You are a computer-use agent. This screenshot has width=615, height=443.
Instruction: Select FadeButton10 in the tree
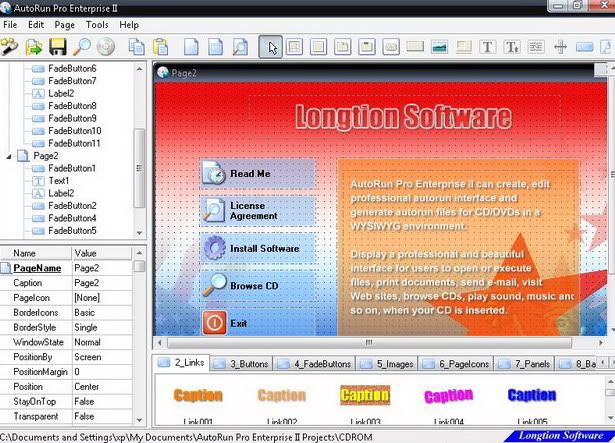tap(75, 131)
